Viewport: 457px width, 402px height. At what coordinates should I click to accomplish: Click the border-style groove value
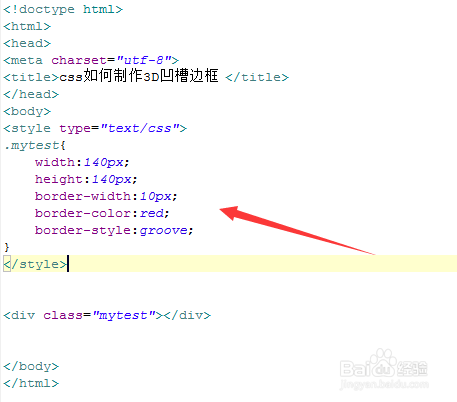[163, 231]
